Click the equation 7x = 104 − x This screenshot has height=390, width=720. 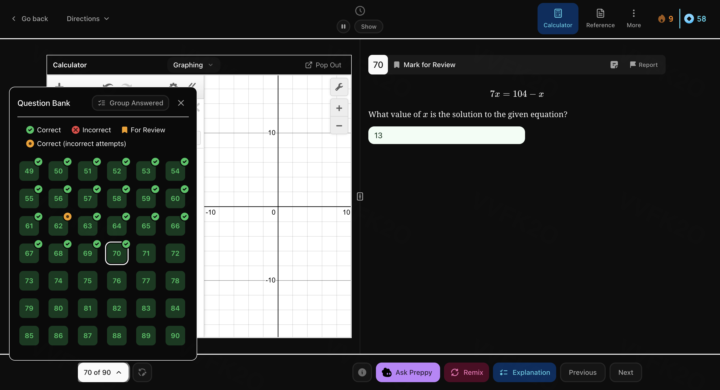point(517,94)
